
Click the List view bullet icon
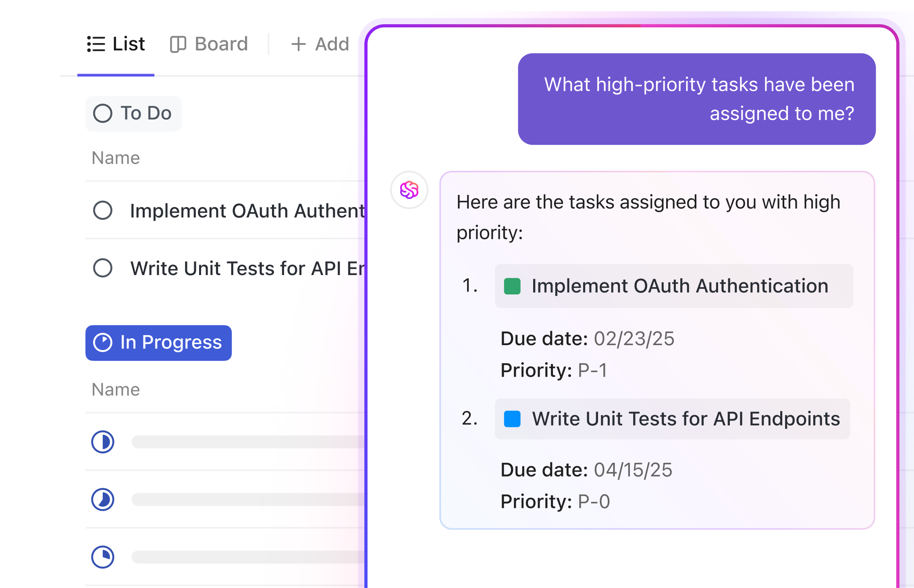pyautogui.click(x=96, y=44)
